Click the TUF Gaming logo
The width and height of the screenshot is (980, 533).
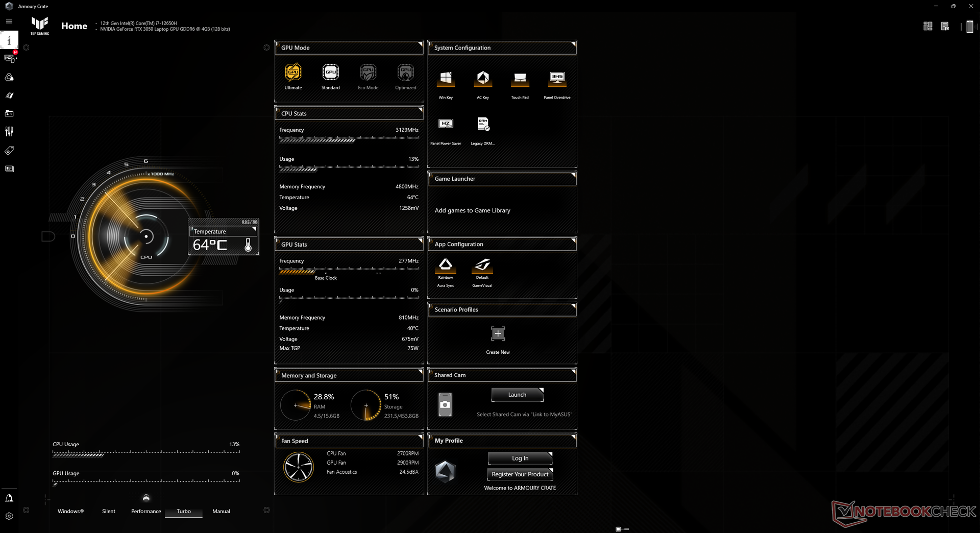point(40,26)
